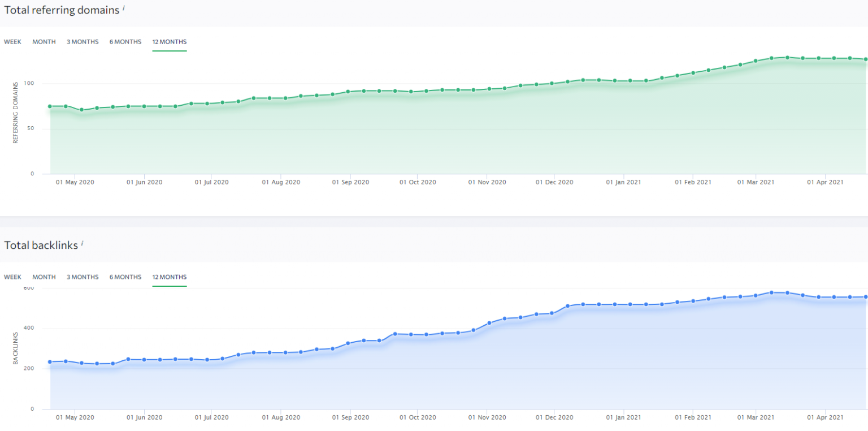
Task: Click last data point on backlinks line
Action: tap(866, 297)
